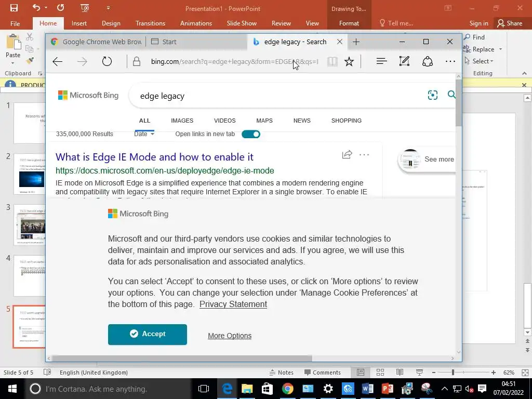Open the undo history dropdown arrow
The width and height of the screenshot is (532, 399).
tap(46, 8)
